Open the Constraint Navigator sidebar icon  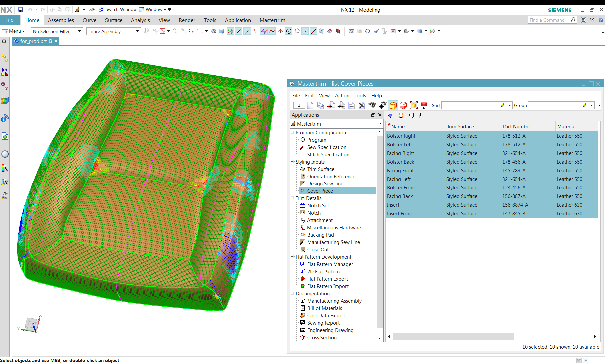[x=5, y=72]
